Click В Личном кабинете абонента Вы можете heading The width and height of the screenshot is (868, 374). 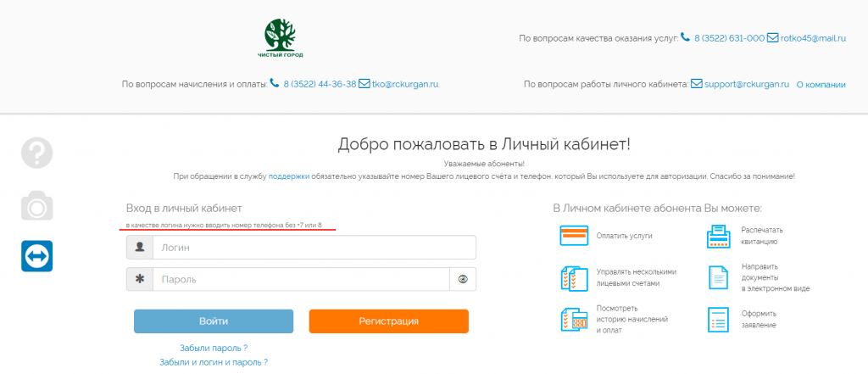tap(658, 209)
